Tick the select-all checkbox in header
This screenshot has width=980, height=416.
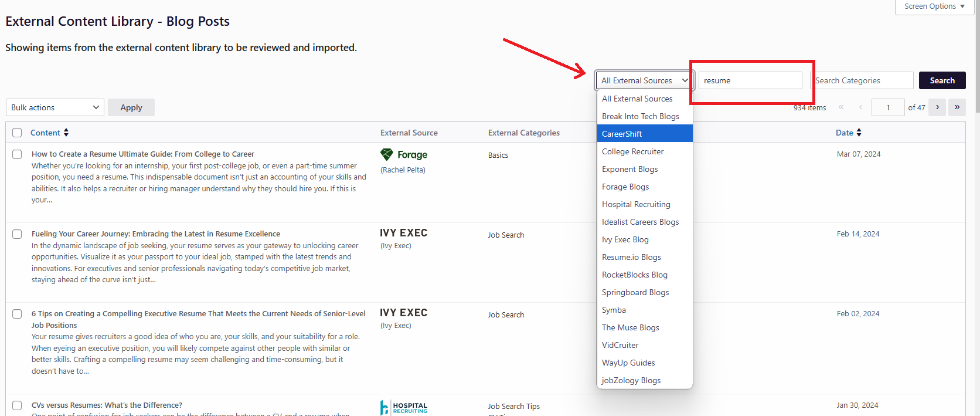coord(17,133)
